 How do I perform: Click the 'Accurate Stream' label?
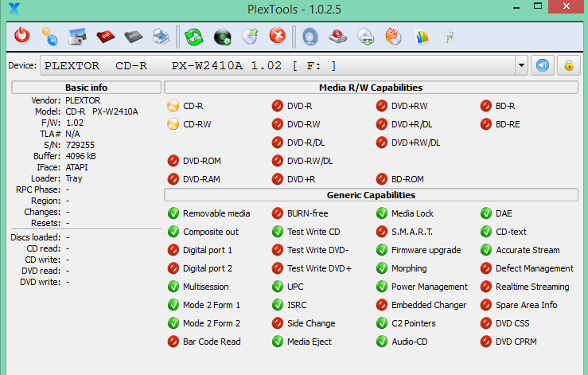(528, 250)
